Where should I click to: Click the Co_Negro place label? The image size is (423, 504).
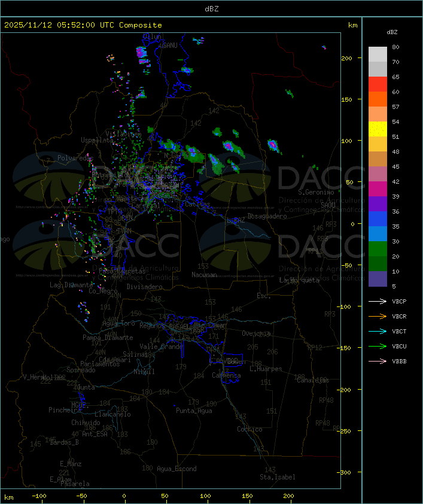coord(103,291)
